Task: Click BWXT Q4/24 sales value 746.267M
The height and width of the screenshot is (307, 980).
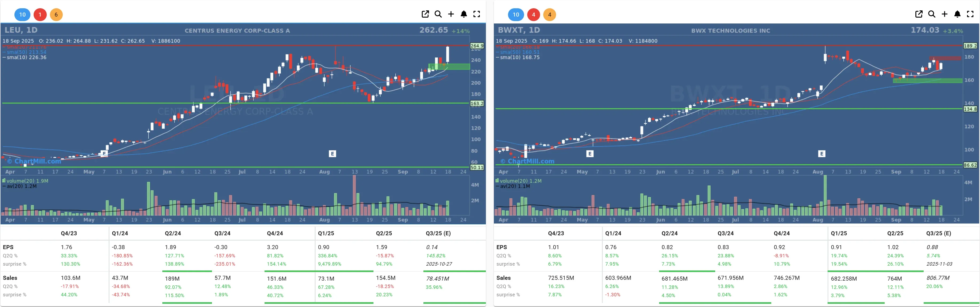Action: (787, 278)
